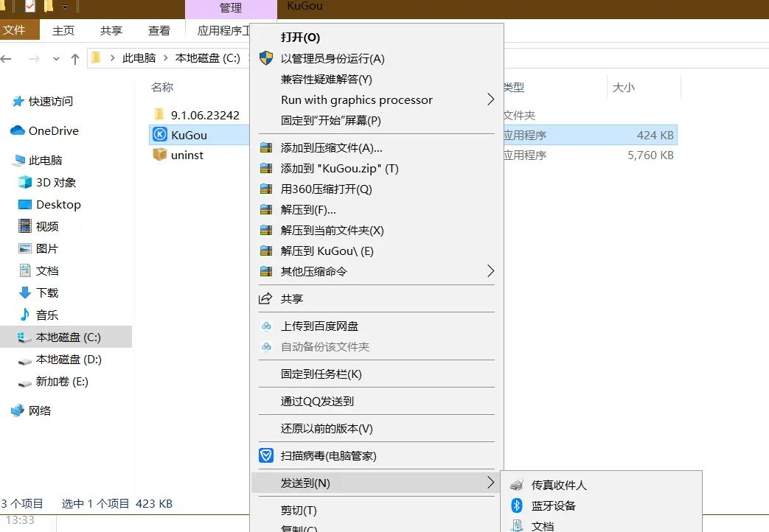The image size is (769, 532).
Task: Click the 下载 arrow icon in sidebar
Action: pos(25,293)
